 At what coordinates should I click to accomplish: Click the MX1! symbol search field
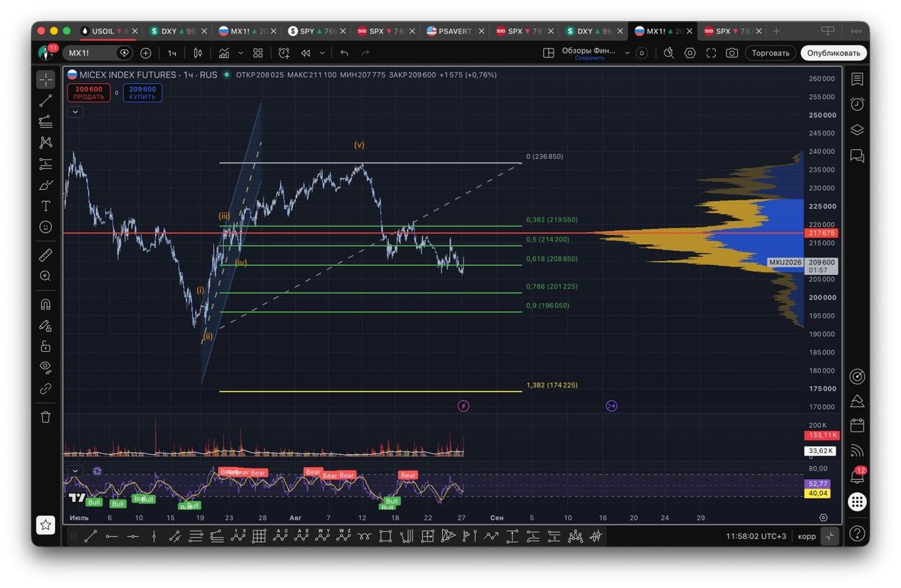(x=89, y=53)
